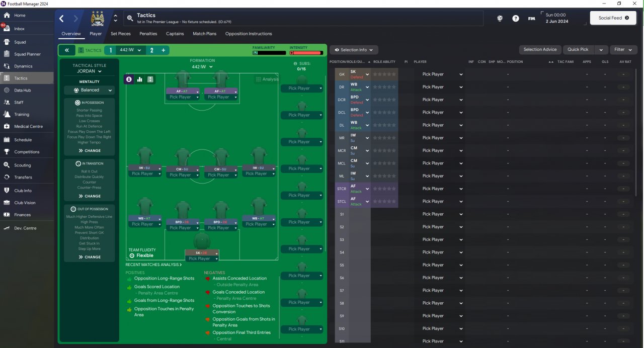The image size is (644, 348).
Task: Open the 442 IW tactic slot dropdown
Action: click(130, 50)
